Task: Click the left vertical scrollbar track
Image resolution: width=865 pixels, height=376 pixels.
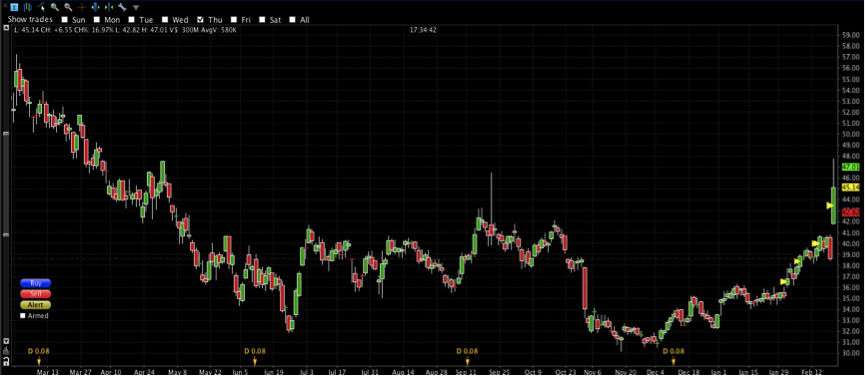Action: 6,185
